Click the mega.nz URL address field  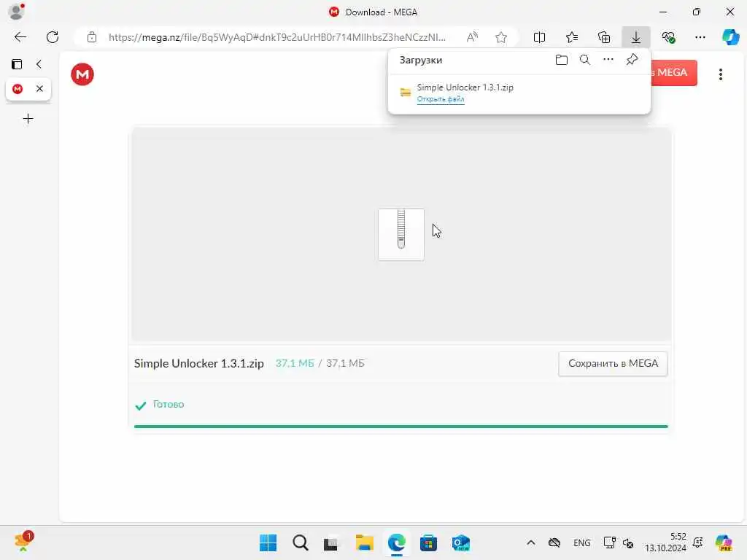click(x=276, y=37)
